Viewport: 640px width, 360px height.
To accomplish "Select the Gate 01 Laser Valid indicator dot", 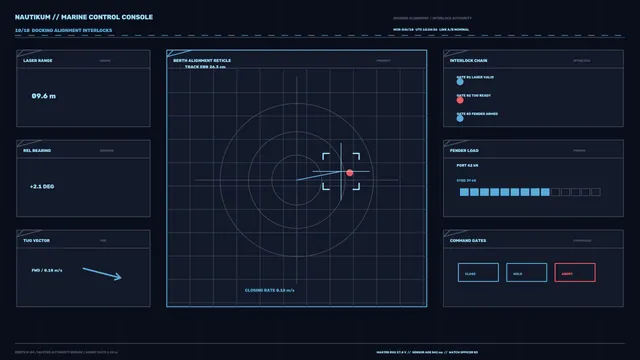I will point(460,82).
